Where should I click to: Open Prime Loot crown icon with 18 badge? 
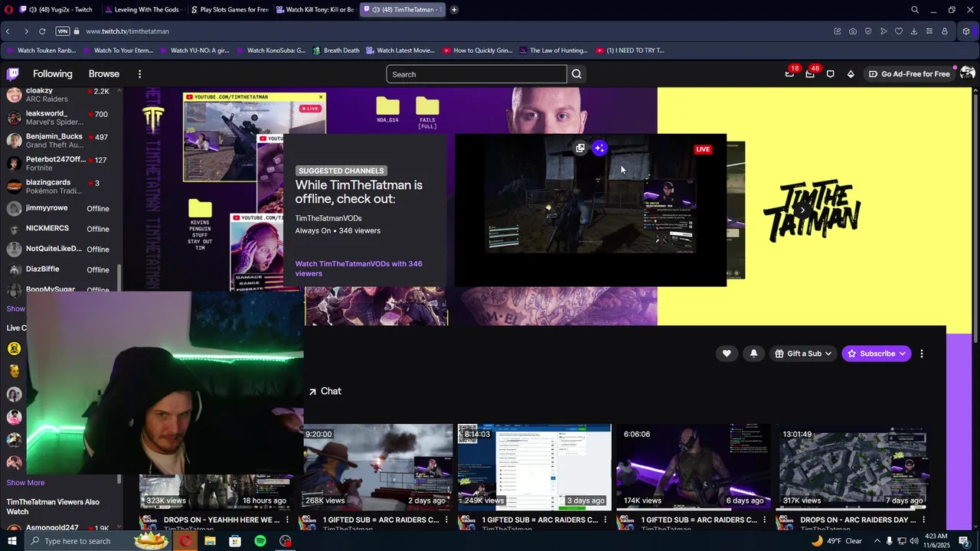coord(789,74)
